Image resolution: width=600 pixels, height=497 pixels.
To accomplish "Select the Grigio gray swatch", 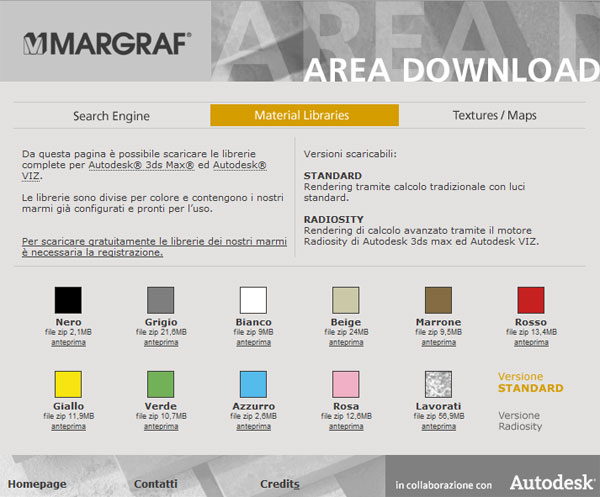I will [x=161, y=300].
